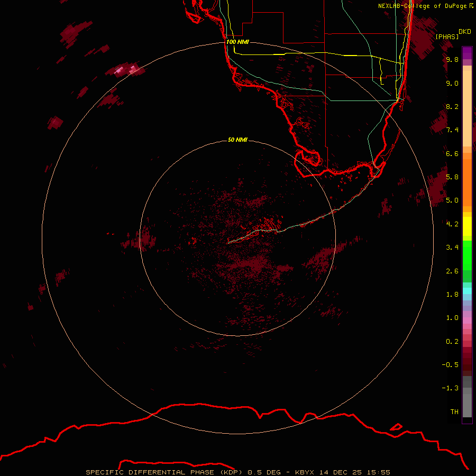This screenshot has width=476, height=476.
Task: Click the TH label on the color scale
Action: (x=454, y=412)
